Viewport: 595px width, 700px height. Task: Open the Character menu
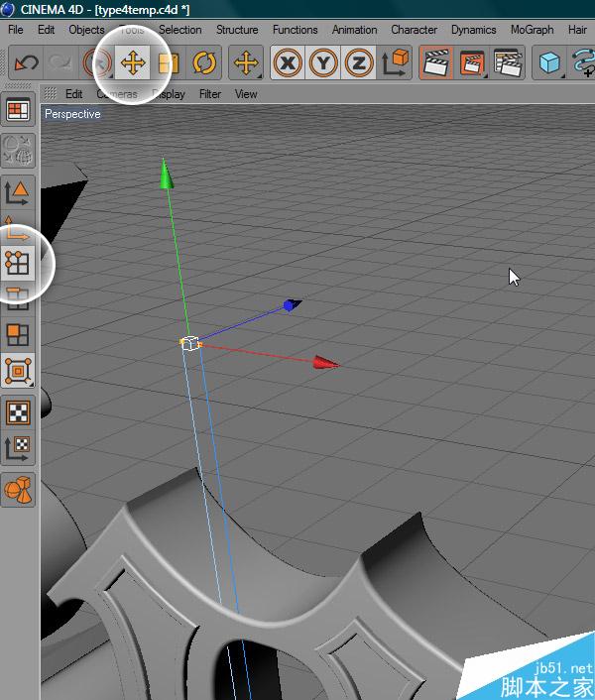pos(414,30)
